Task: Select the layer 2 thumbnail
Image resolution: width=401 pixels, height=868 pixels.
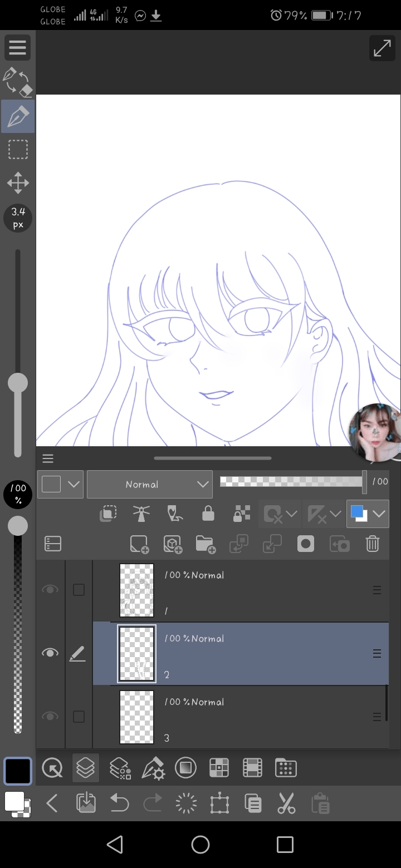Action: click(137, 654)
